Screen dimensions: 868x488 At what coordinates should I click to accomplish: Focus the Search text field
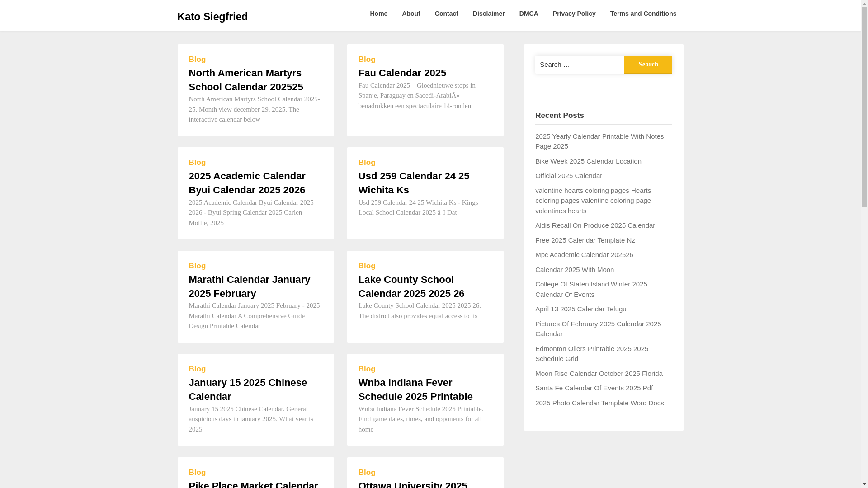pyautogui.click(x=579, y=64)
